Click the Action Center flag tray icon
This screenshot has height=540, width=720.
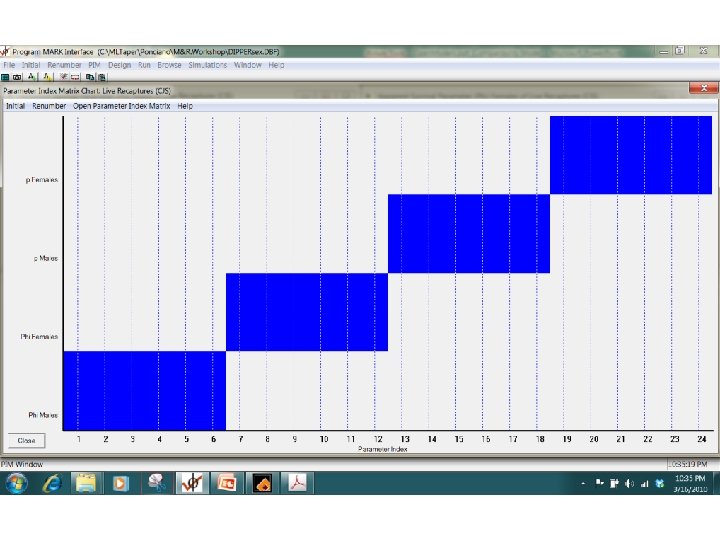point(600,482)
